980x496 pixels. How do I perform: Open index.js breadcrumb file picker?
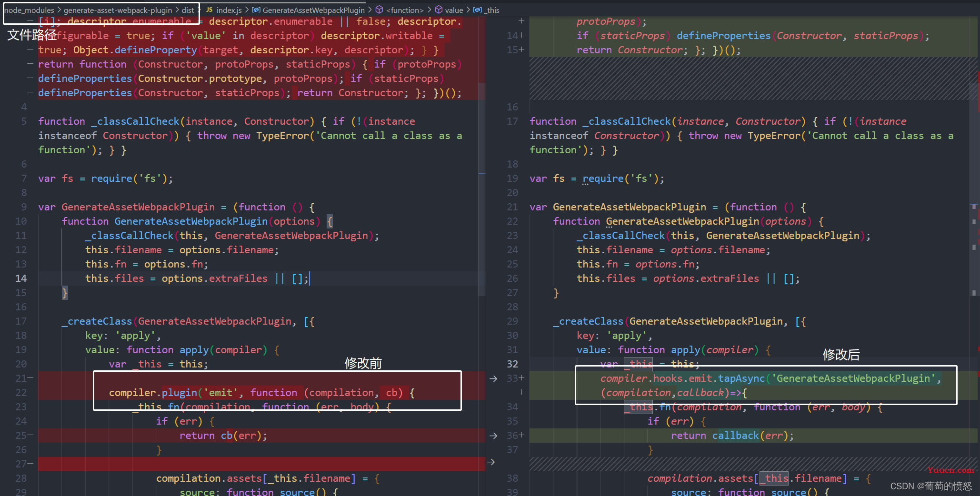tap(229, 10)
